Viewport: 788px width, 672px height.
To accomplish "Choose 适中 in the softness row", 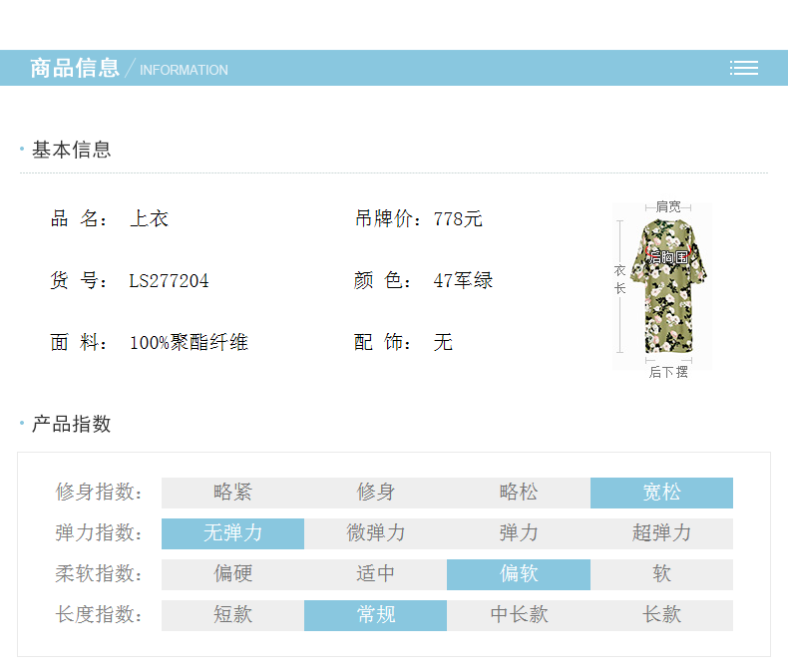I will pyautogui.click(x=376, y=574).
